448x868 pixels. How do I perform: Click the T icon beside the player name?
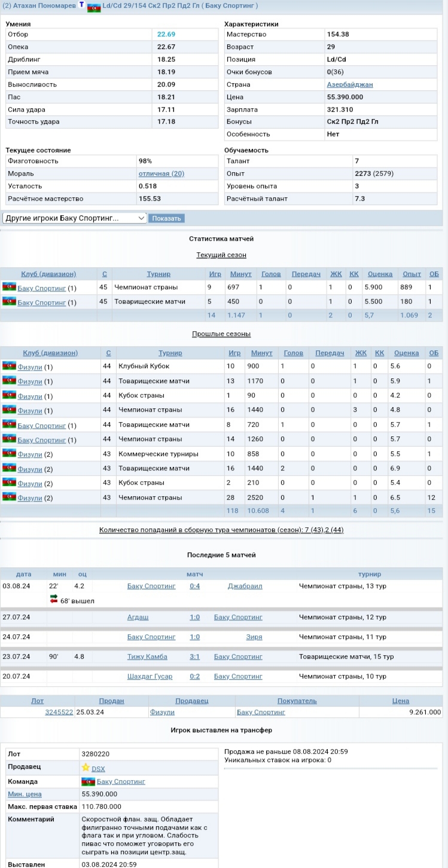click(x=82, y=5)
